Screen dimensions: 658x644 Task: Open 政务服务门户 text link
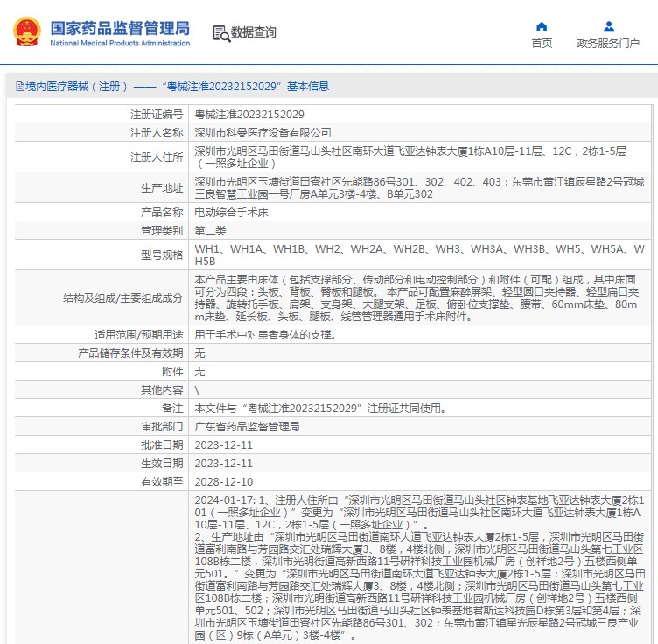pyautogui.click(x=608, y=44)
